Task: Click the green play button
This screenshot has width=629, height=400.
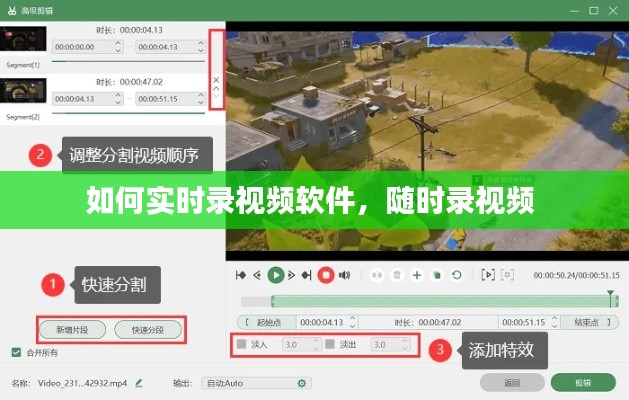Action: coord(276,274)
